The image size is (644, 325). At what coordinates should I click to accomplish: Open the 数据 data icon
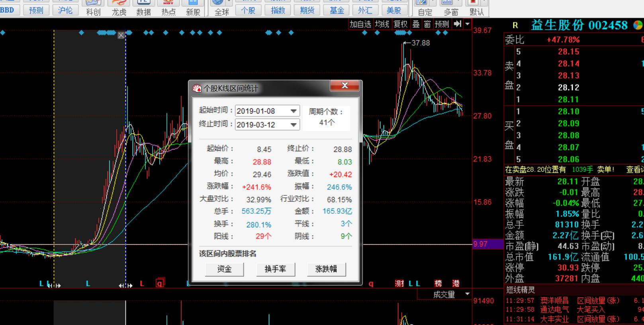tap(143, 8)
